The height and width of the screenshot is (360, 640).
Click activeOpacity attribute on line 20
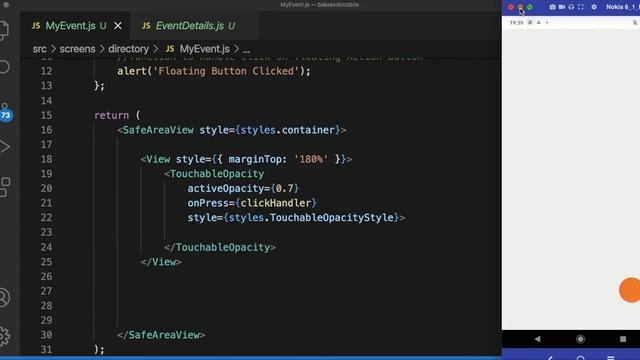pyautogui.click(x=226, y=189)
